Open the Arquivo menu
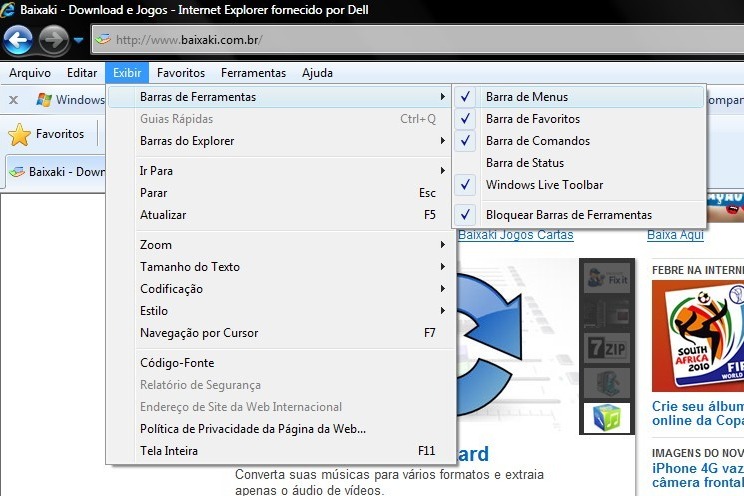This screenshot has width=744, height=496. (29, 73)
